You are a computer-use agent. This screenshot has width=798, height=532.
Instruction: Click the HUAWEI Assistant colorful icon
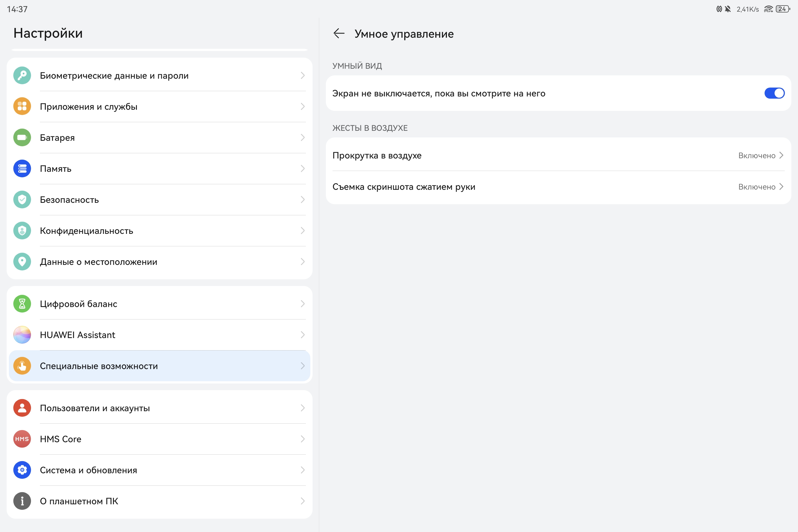coord(22,335)
